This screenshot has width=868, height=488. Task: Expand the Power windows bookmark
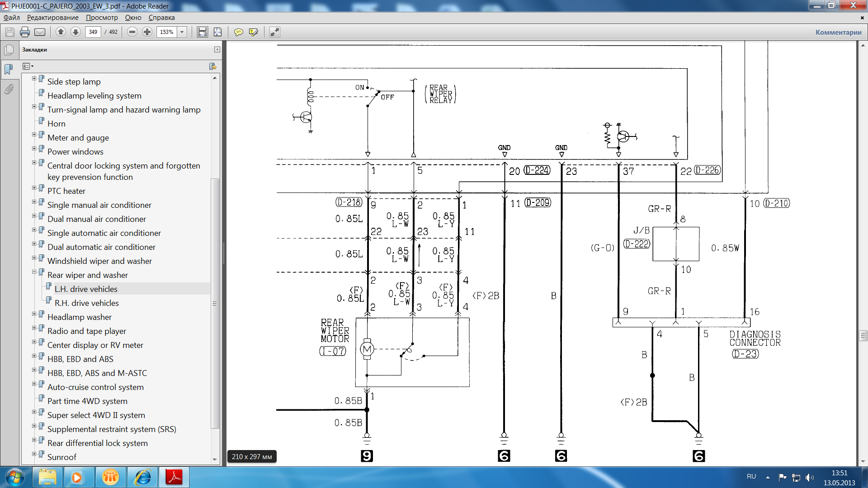[34, 149]
